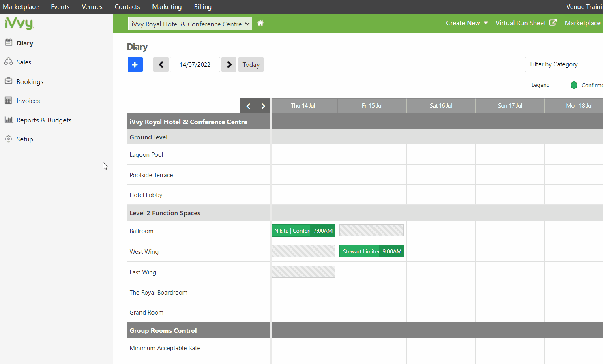
Task: Open Reports & Budgets chart icon
Action: click(x=9, y=120)
